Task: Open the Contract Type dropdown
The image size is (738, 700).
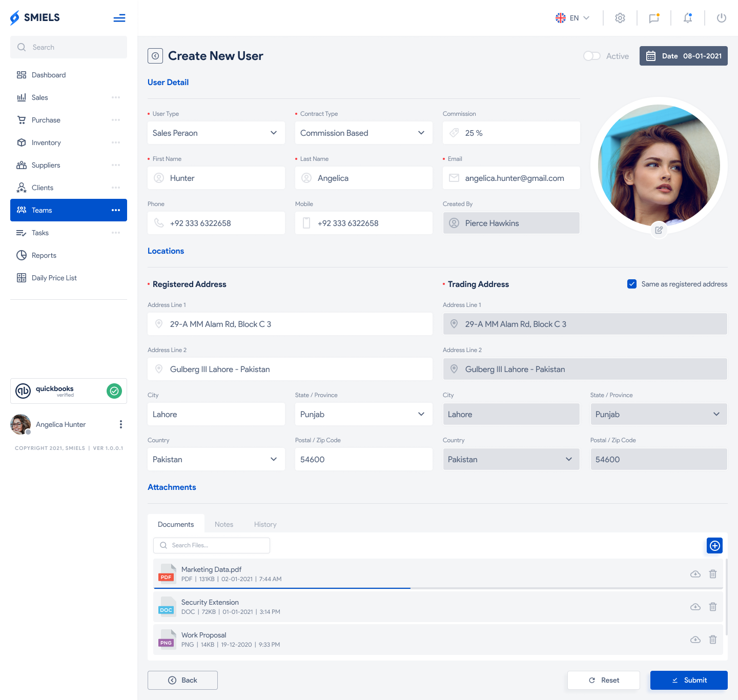Action: click(364, 133)
